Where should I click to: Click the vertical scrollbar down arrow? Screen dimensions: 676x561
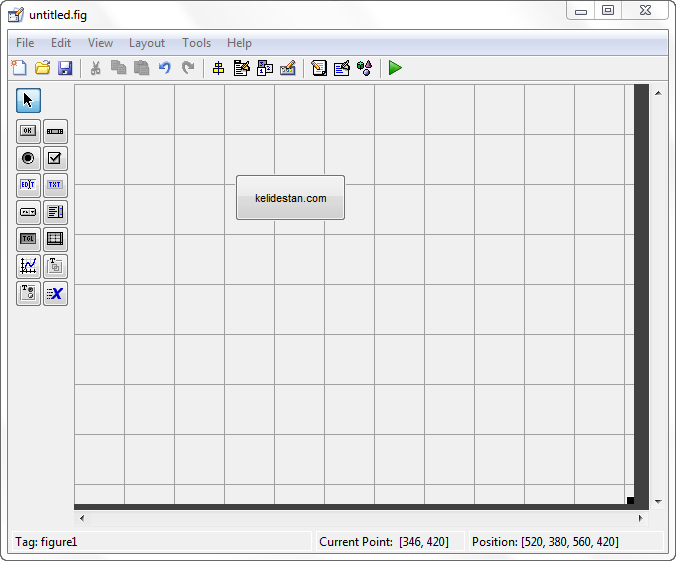pyautogui.click(x=658, y=501)
